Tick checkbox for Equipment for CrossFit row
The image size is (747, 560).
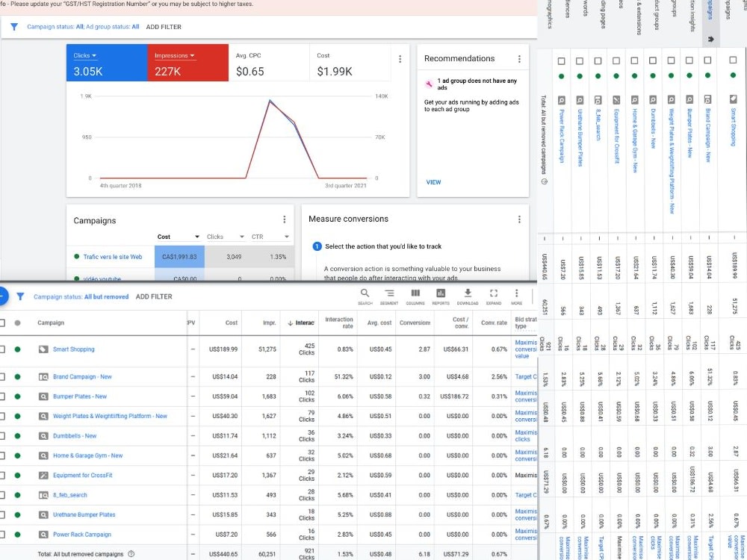pos(2,475)
